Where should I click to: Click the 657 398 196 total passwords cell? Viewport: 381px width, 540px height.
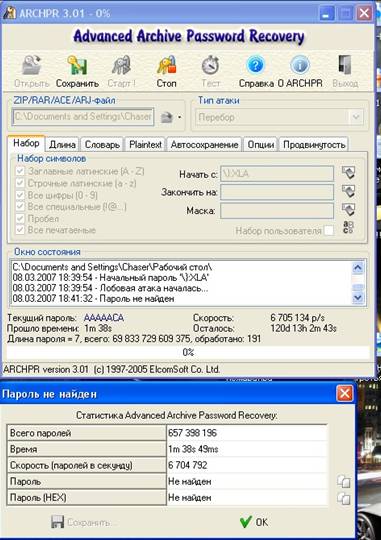(247, 433)
